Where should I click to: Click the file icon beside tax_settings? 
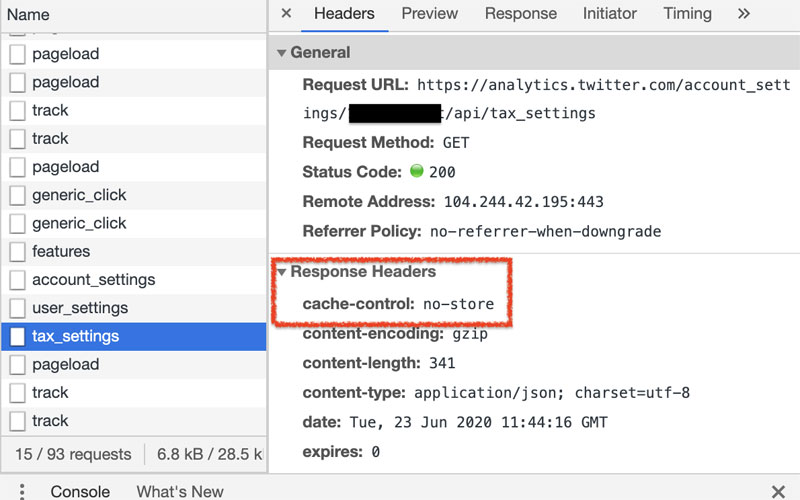17,336
